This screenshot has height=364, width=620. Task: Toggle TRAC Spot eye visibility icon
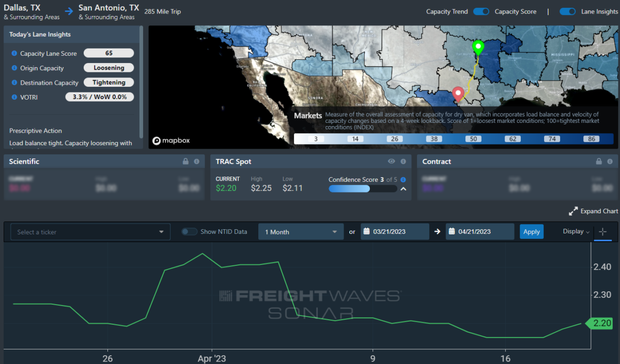[392, 162]
